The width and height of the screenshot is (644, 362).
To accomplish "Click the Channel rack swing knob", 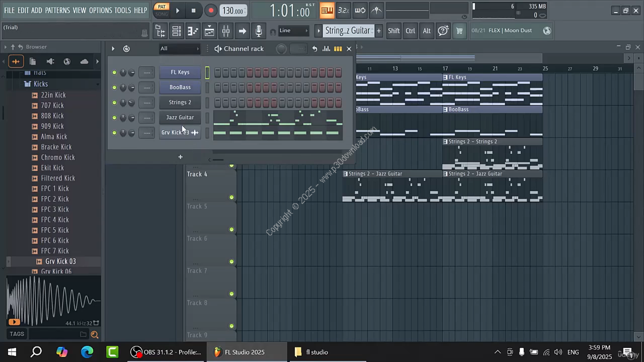I will (x=282, y=49).
